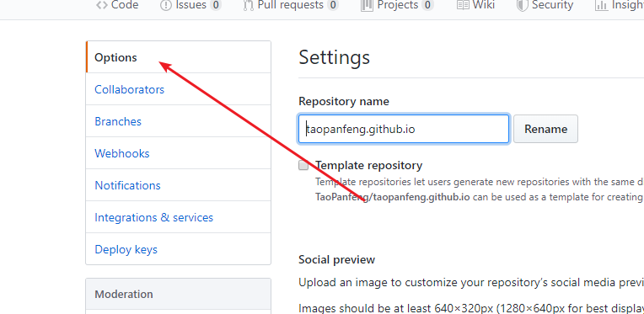Viewport: 644px width, 314px height.
Task: Switch to the Projects tab
Action: [x=397, y=5]
